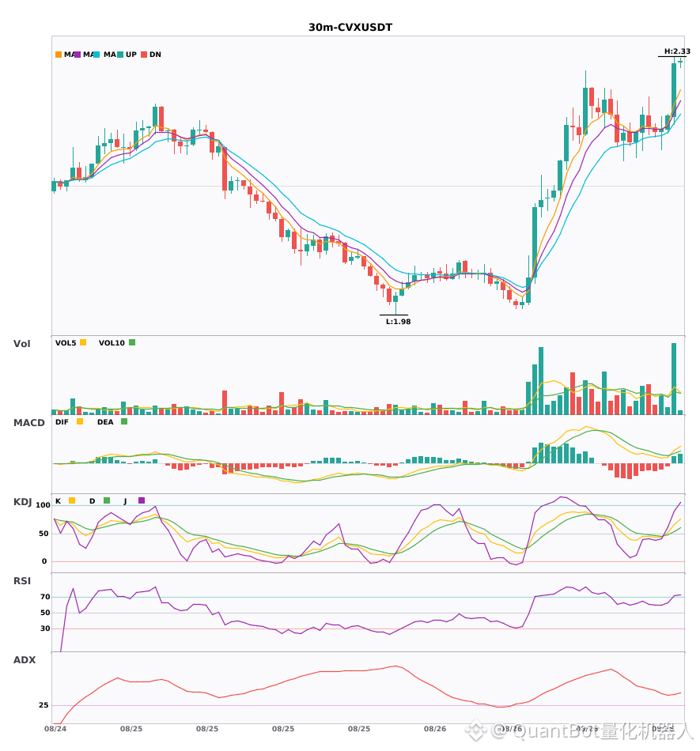Click the green VOL10 legend swatch
The image size is (700, 751).
pyautogui.click(x=132, y=342)
